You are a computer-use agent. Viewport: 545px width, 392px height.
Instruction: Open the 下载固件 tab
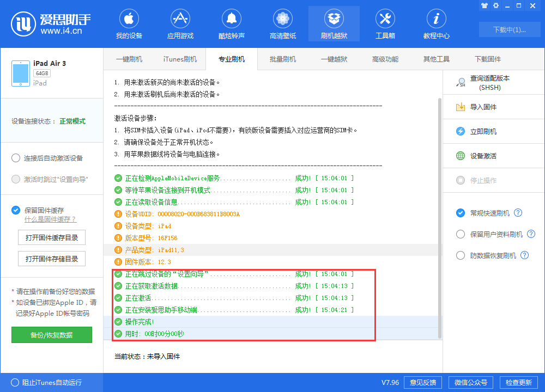point(487,59)
